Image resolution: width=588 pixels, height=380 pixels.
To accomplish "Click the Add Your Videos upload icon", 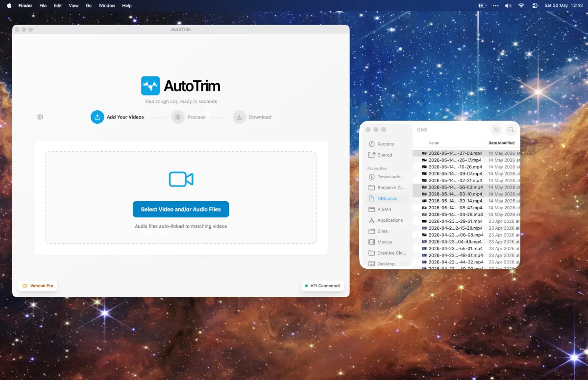I will (98, 117).
